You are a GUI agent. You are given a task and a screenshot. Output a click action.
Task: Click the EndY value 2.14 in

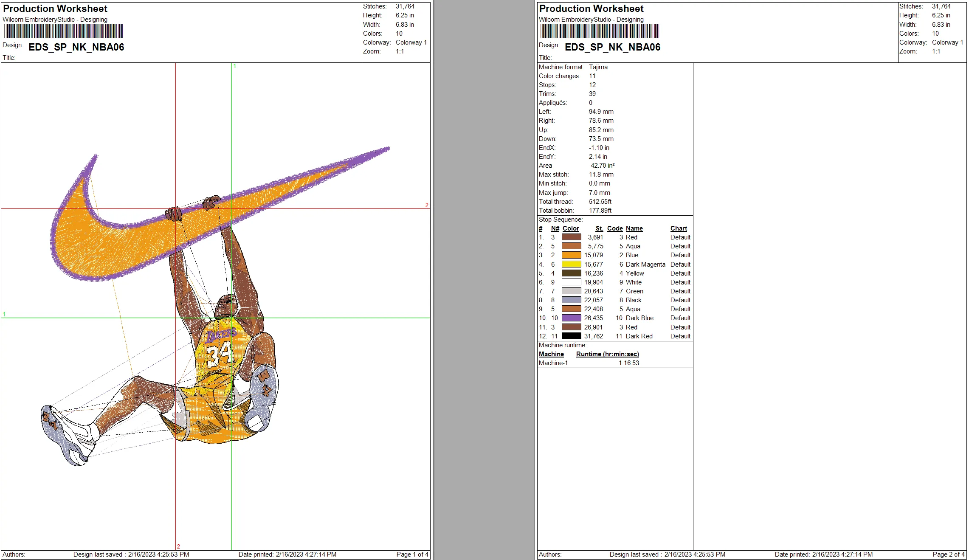pos(598,157)
